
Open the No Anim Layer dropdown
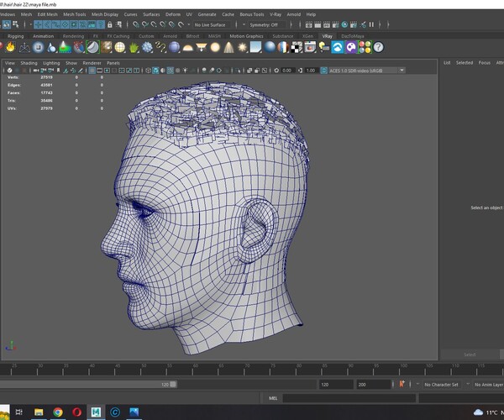click(489, 385)
